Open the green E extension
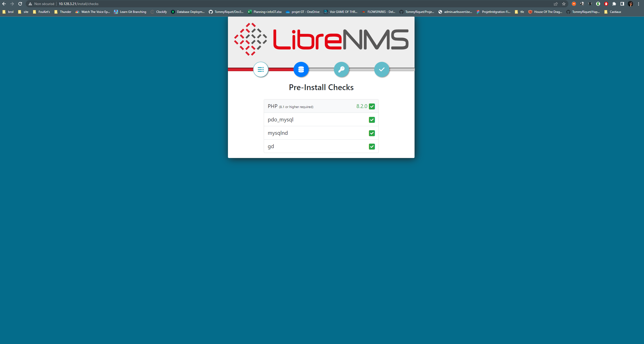 (x=598, y=4)
